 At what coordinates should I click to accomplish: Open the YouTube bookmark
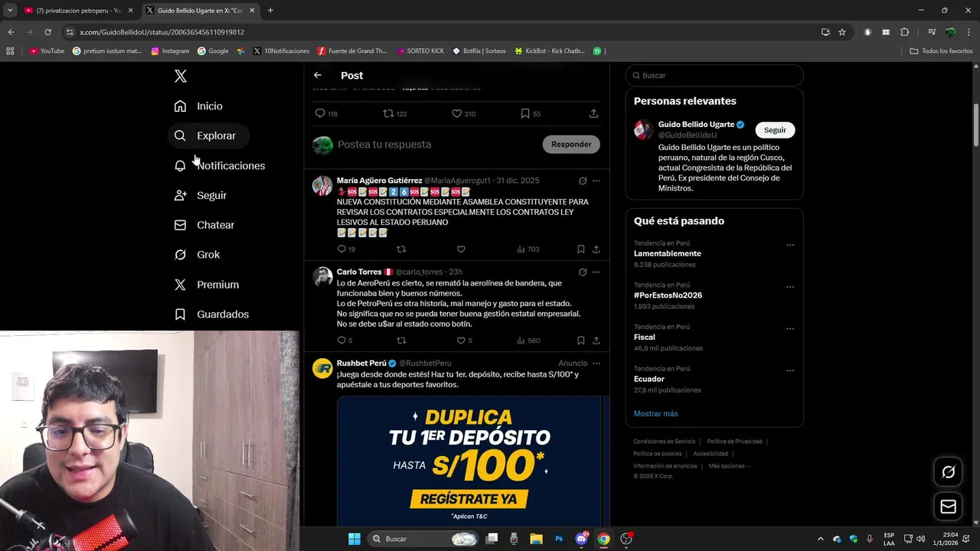(x=47, y=51)
